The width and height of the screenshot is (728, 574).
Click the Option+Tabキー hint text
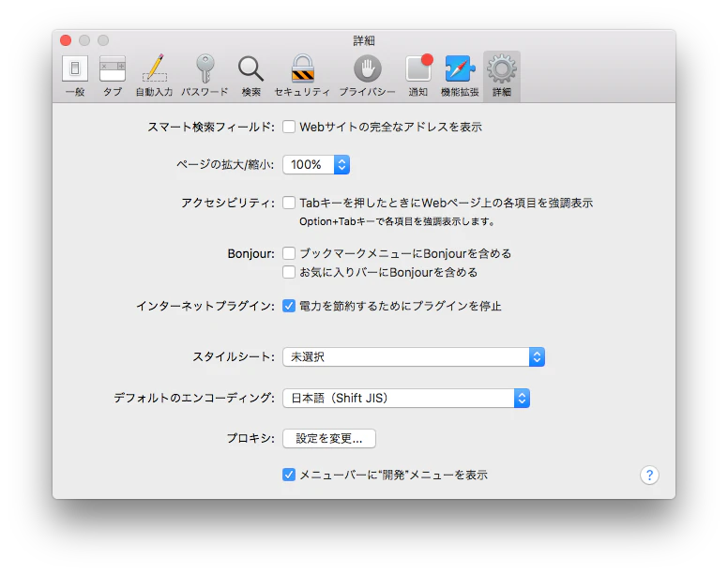398,221
